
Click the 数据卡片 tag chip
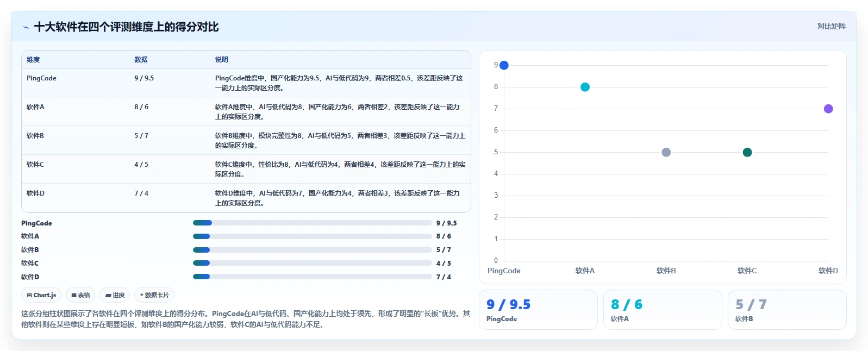click(154, 295)
